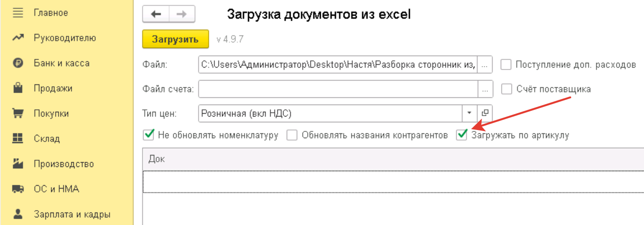Image resolution: width=644 pixels, height=225 pixels.
Task: Go back with the left arrow button
Action: pyautogui.click(x=156, y=14)
